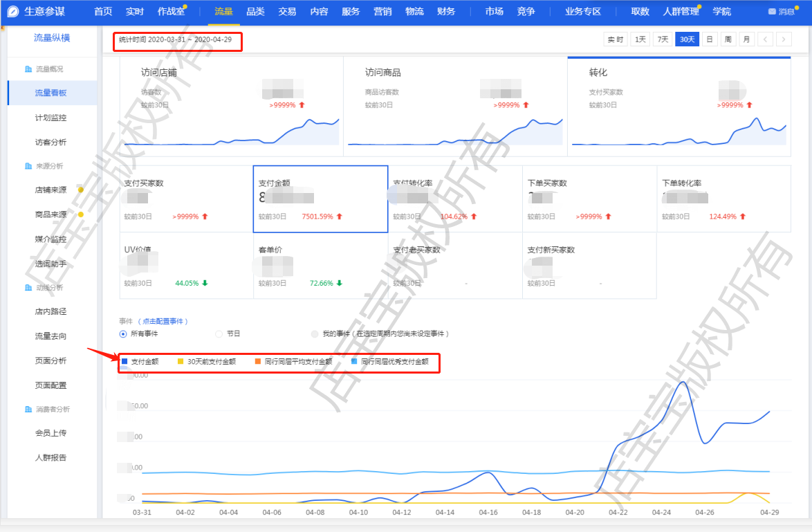The width and height of the screenshot is (812, 532).
Task: Open 访客分析 in sidebar
Action: 50,142
